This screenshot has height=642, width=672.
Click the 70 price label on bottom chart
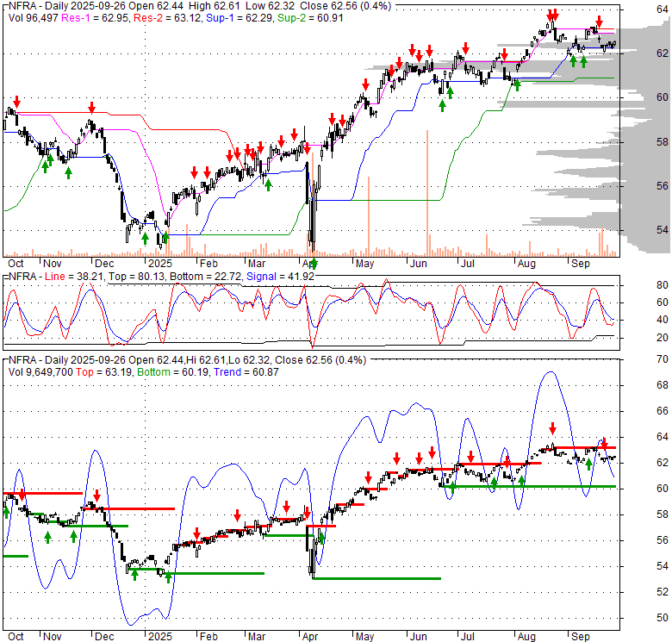pos(663,359)
